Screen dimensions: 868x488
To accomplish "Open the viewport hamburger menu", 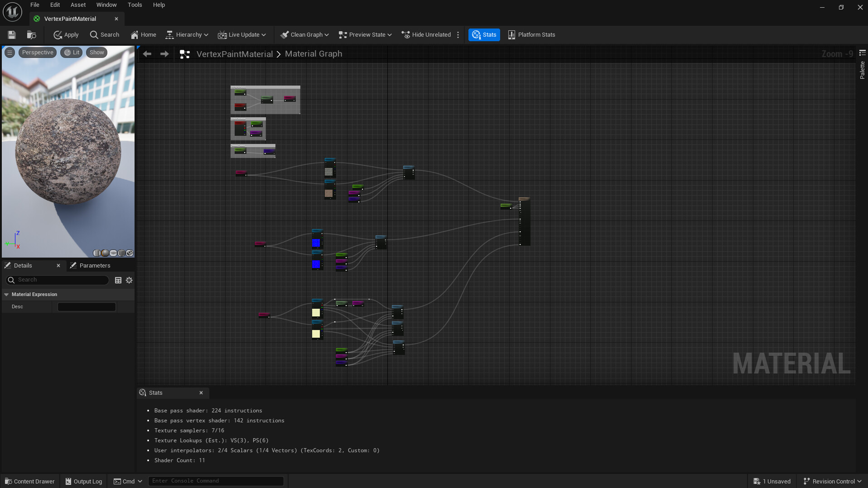I will 10,53.
